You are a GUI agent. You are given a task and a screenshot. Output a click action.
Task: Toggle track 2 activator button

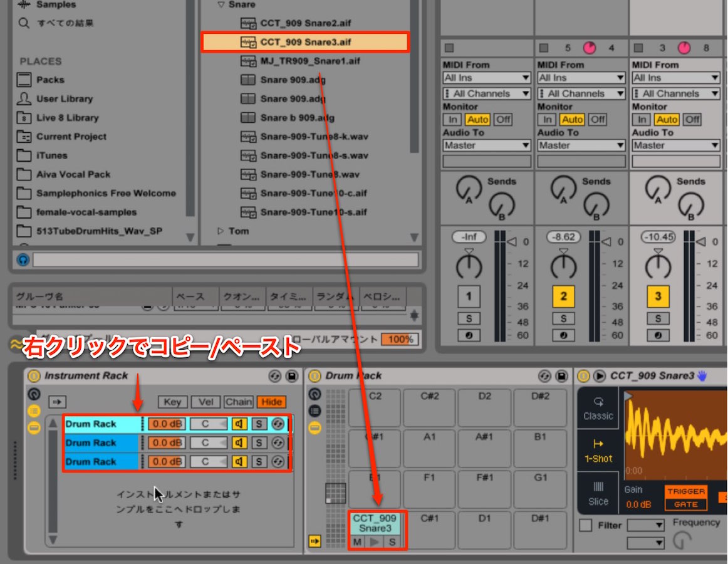pyautogui.click(x=563, y=296)
